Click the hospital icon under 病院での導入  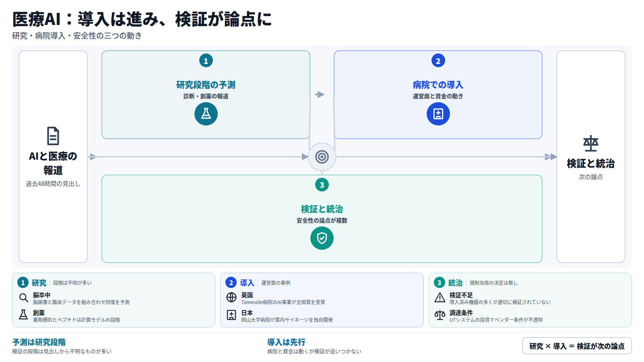[438, 114]
